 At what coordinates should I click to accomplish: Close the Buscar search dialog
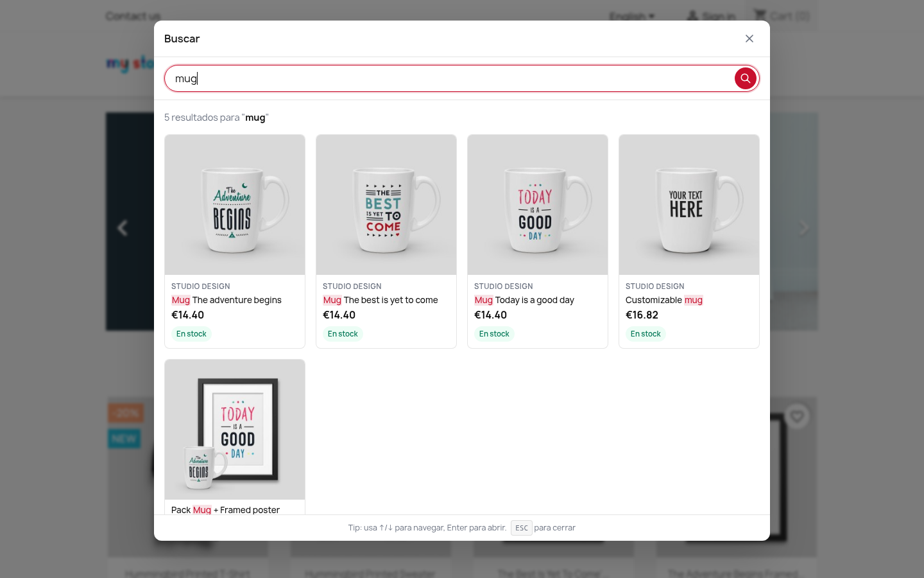click(749, 39)
